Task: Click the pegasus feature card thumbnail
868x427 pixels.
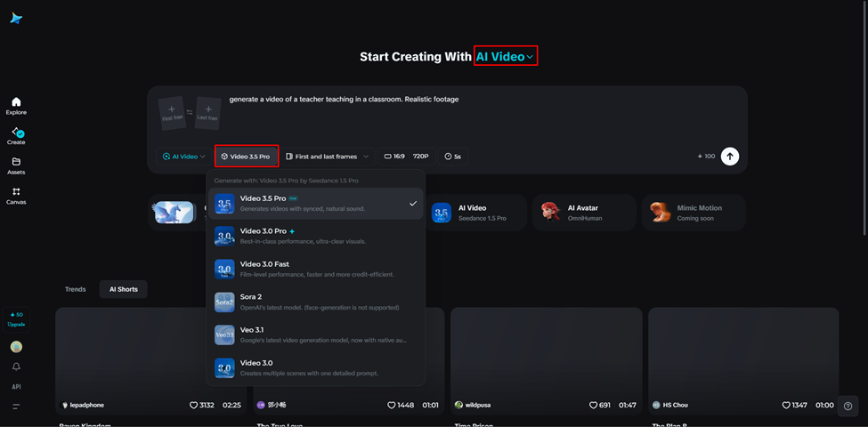Action: tap(174, 213)
